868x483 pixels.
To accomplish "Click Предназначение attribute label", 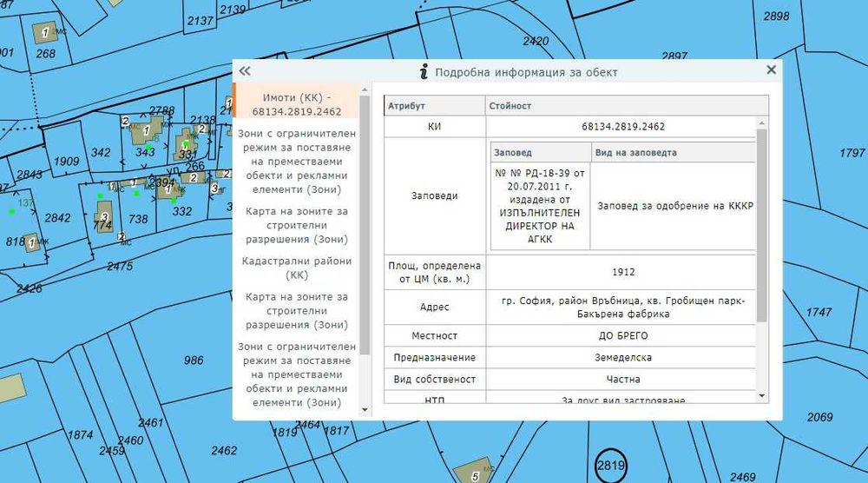I will click(x=435, y=357).
